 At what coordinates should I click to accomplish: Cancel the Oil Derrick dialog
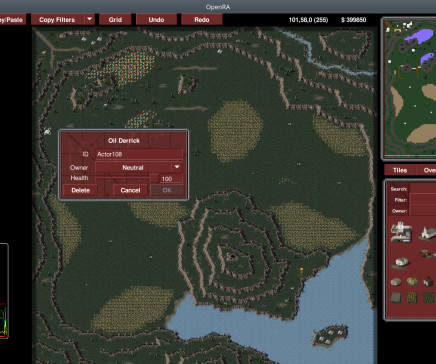click(x=130, y=190)
